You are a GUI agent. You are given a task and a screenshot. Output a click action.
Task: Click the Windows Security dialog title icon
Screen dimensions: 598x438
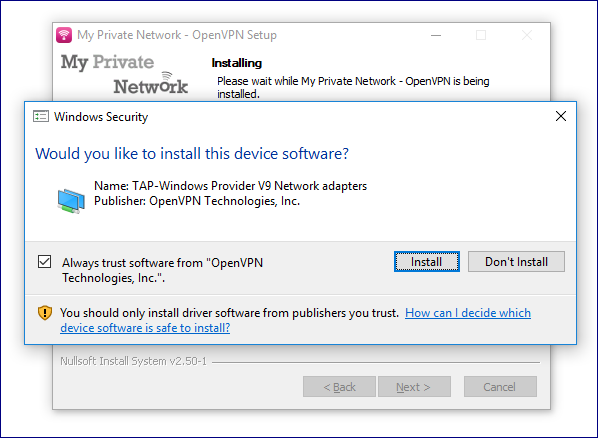tap(41, 116)
